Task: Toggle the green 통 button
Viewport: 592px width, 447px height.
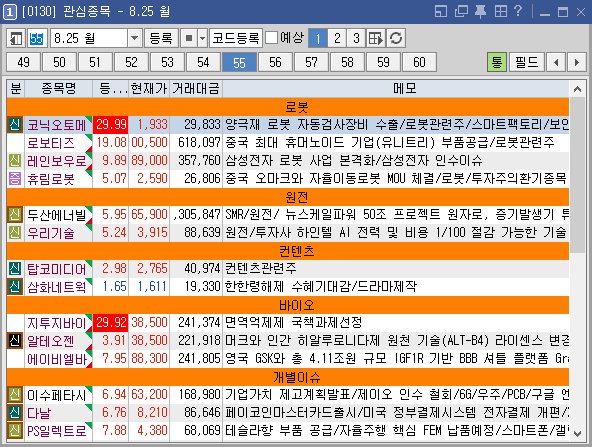Action: pos(497,62)
